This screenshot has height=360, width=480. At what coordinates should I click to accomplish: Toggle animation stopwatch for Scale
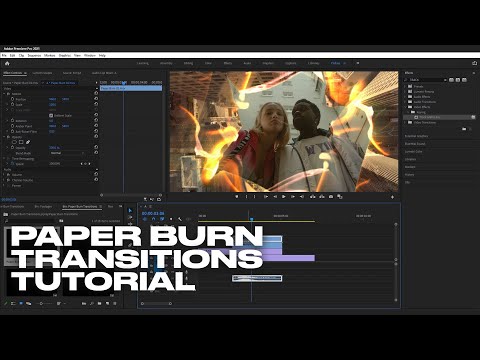pos(12,104)
